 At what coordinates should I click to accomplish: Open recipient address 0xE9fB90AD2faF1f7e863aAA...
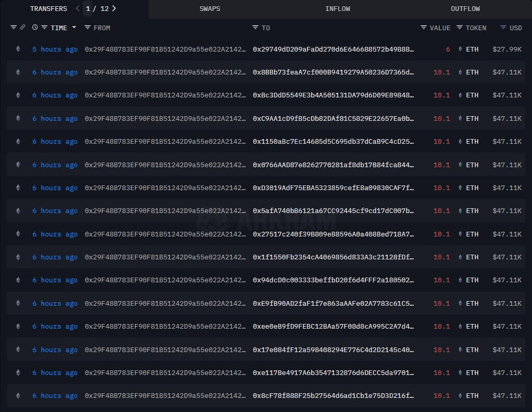[x=333, y=304]
